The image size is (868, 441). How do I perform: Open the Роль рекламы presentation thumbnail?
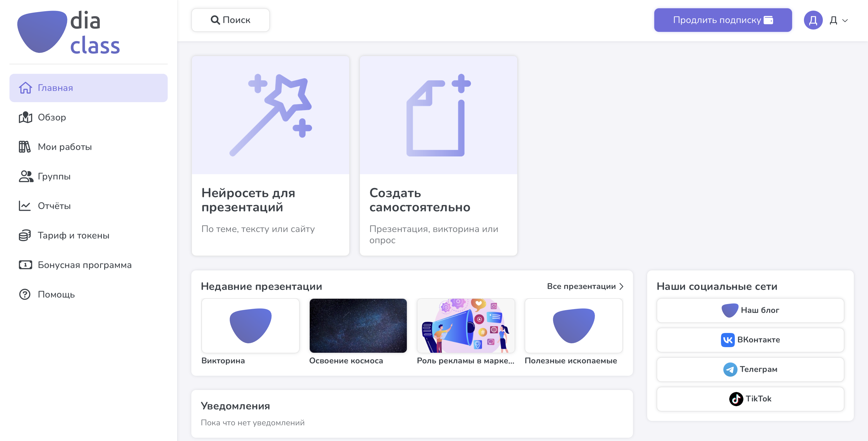coord(466,326)
